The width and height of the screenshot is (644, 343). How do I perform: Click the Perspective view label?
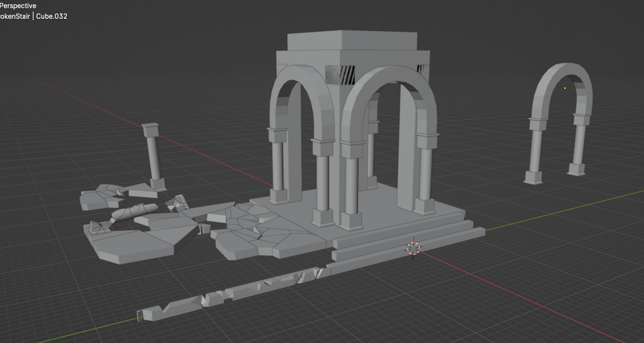click(x=18, y=6)
